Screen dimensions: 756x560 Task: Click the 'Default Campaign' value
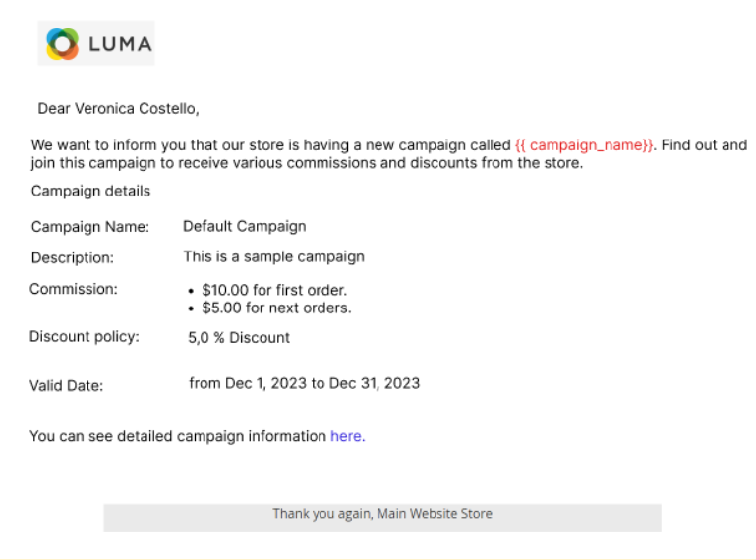[244, 226]
